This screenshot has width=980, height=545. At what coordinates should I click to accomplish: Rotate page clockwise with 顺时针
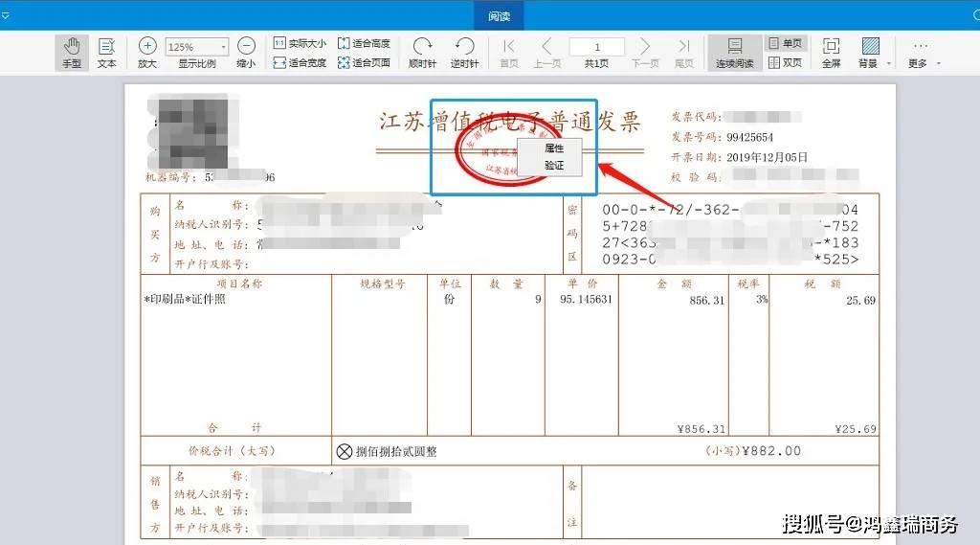(422, 52)
